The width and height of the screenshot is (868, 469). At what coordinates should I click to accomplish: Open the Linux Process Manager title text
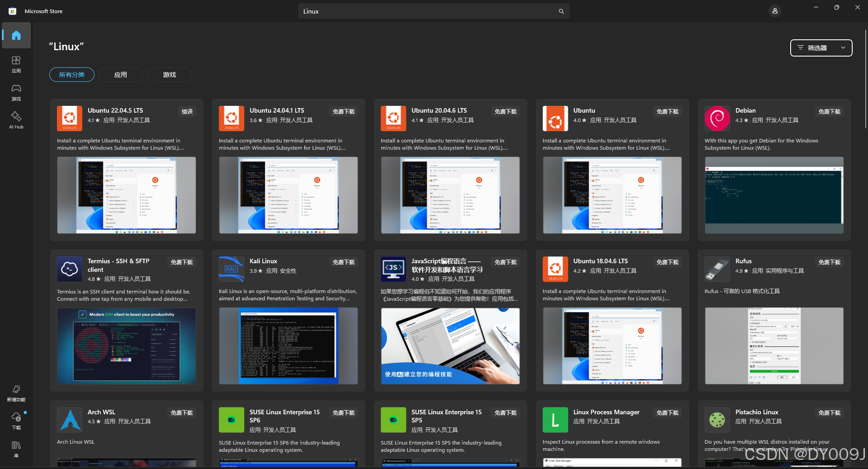point(606,412)
